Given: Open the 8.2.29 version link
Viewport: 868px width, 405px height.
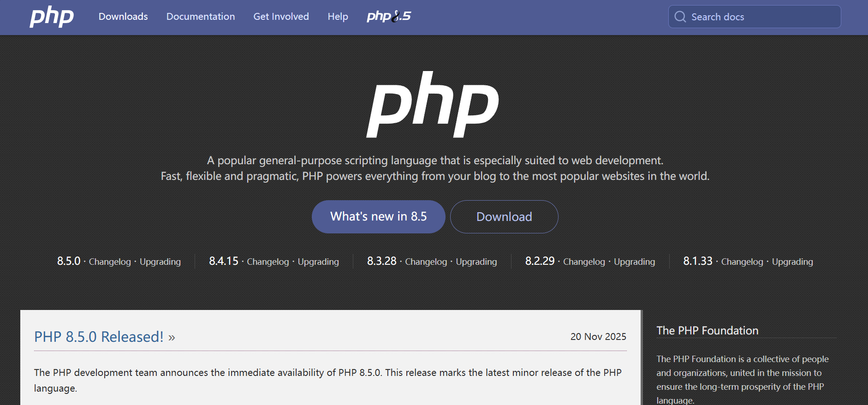Looking at the screenshot, I should coord(540,261).
